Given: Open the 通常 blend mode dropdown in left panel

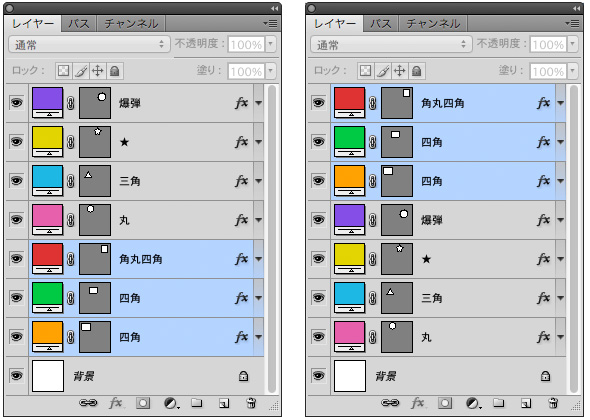Looking at the screenshot, I should coord(89,44).
